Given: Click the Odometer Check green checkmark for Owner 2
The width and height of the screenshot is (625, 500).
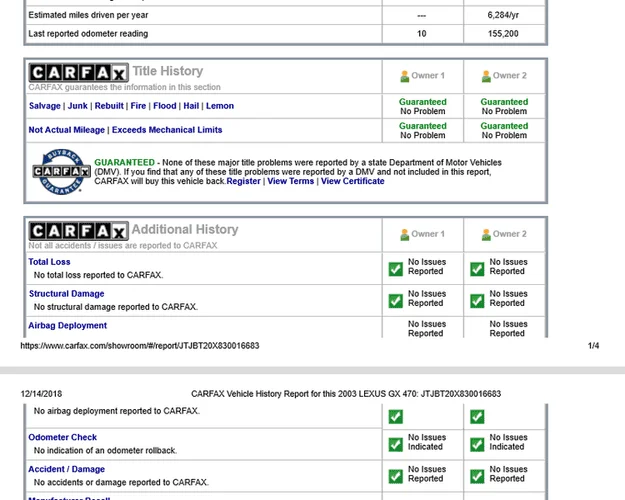Looking at the screenshot, I should (477, 444).
